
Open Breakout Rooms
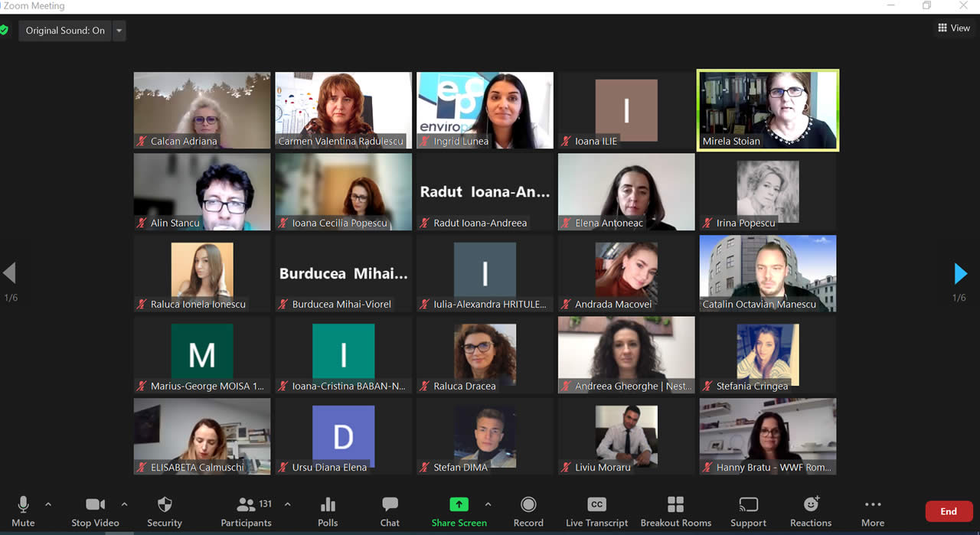click(x=675, y=505)
